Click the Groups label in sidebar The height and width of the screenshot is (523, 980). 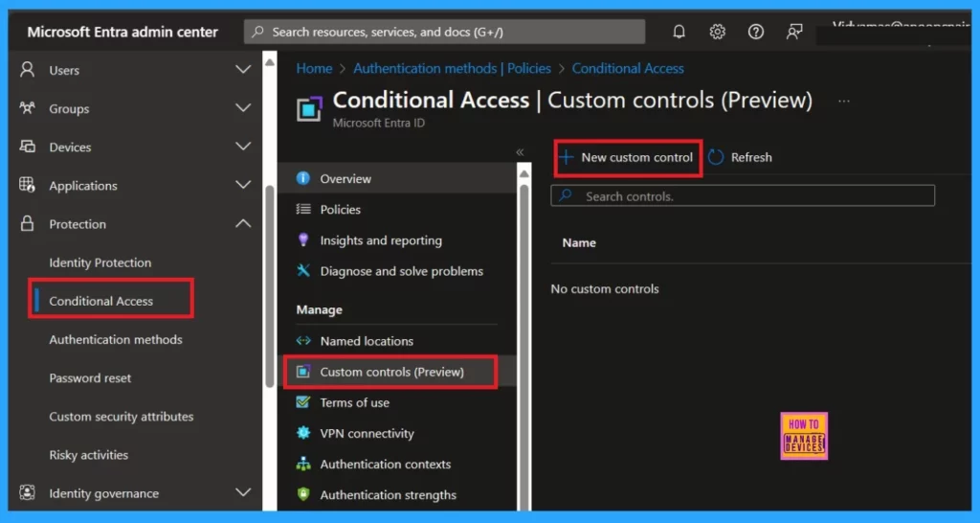[69, 109]
